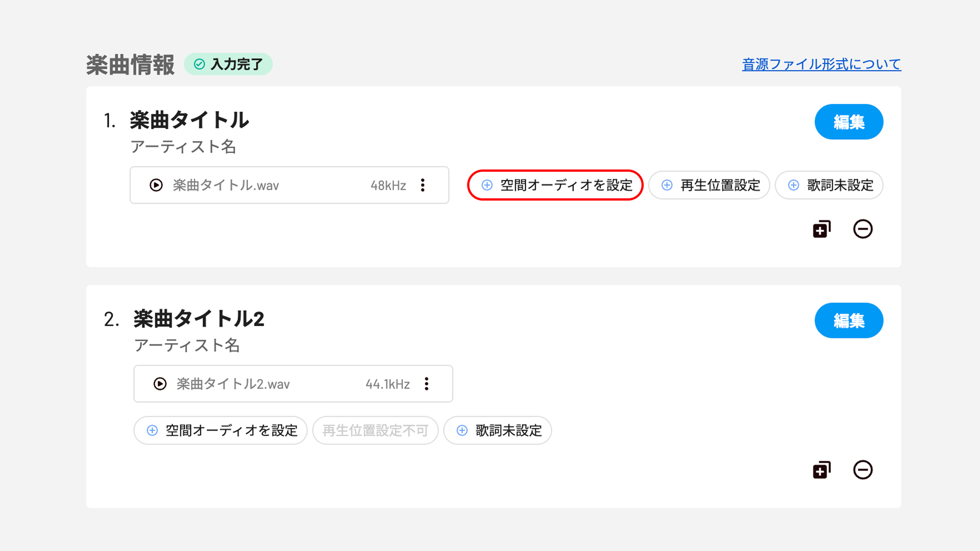Select the 楽曲タイトル2.wav file field
The width and height of the screenshot is (980, 551).
pyautogui.click(x=293, y=384)
